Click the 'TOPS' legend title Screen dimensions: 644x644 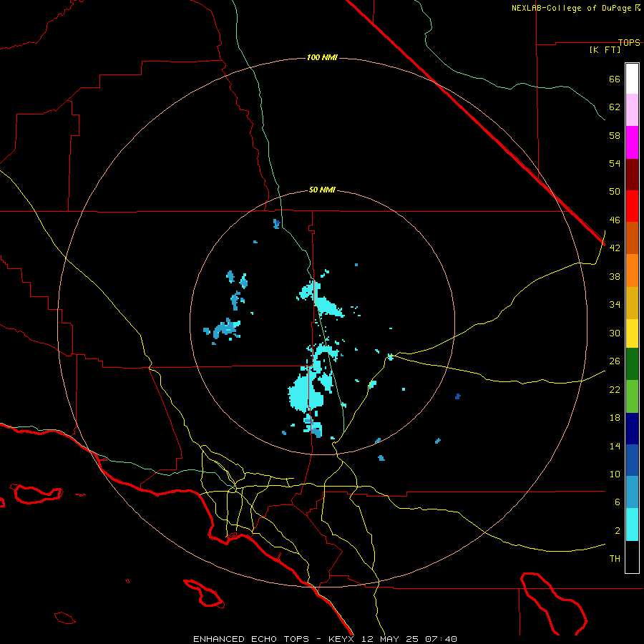[x=629, y=42]
